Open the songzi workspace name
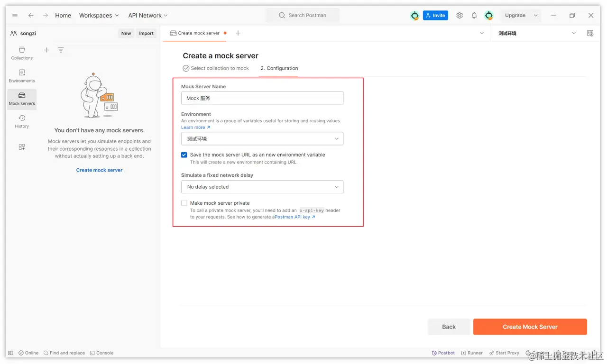The height and width of the screenshot is (364, 607). (28, 34)
